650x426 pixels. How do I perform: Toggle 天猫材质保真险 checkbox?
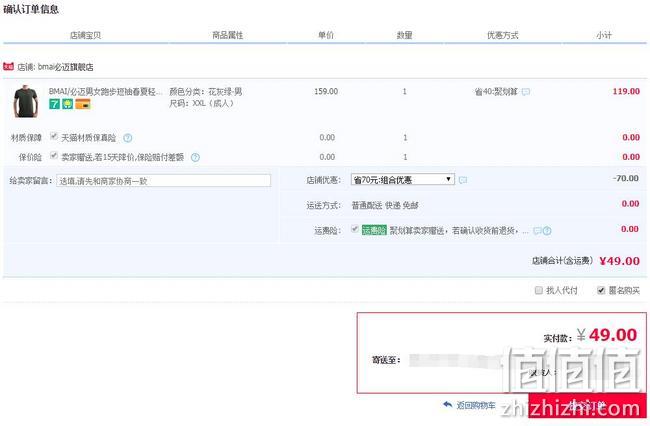(53, 136)
